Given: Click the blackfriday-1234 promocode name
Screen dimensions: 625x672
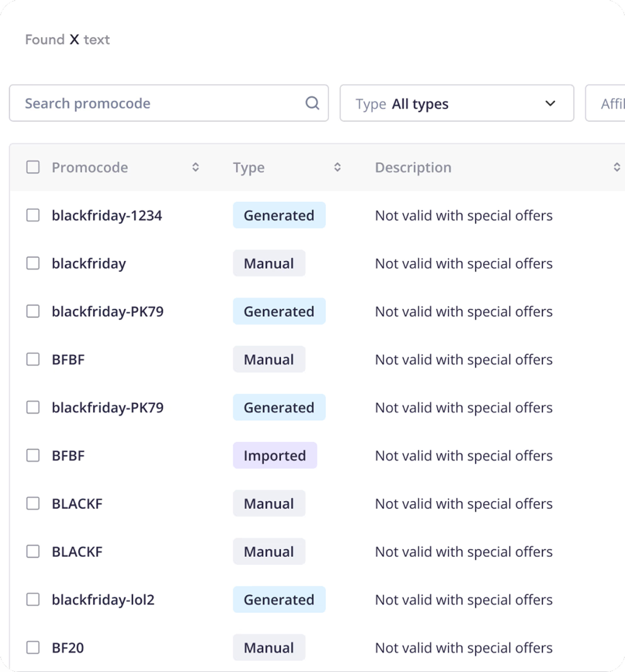Looking at the screenshot, I should (x=107, y=215).
